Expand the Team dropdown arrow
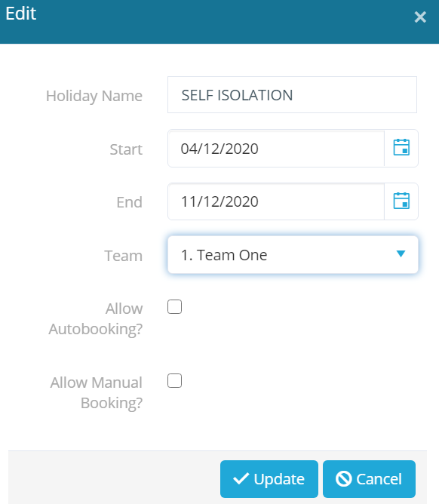 click(x=401, y=254)
